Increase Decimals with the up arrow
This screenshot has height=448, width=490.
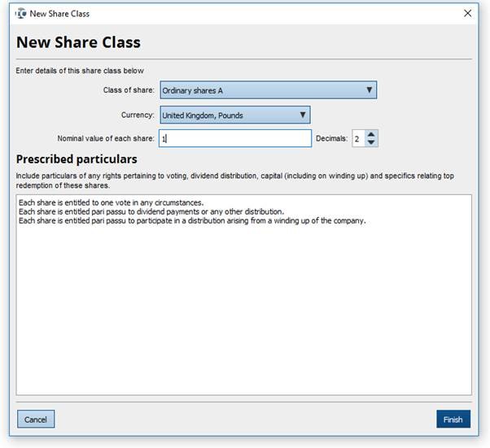[x=371, y=134]
